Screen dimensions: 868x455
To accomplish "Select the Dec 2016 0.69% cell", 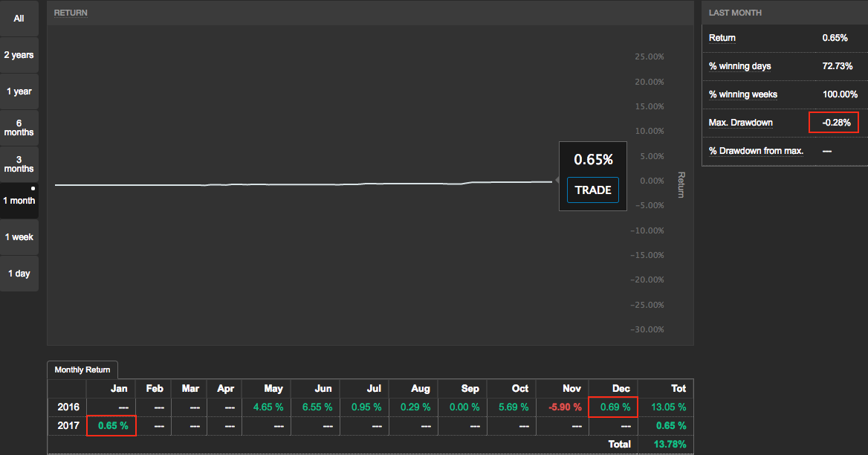I will 614,407.
